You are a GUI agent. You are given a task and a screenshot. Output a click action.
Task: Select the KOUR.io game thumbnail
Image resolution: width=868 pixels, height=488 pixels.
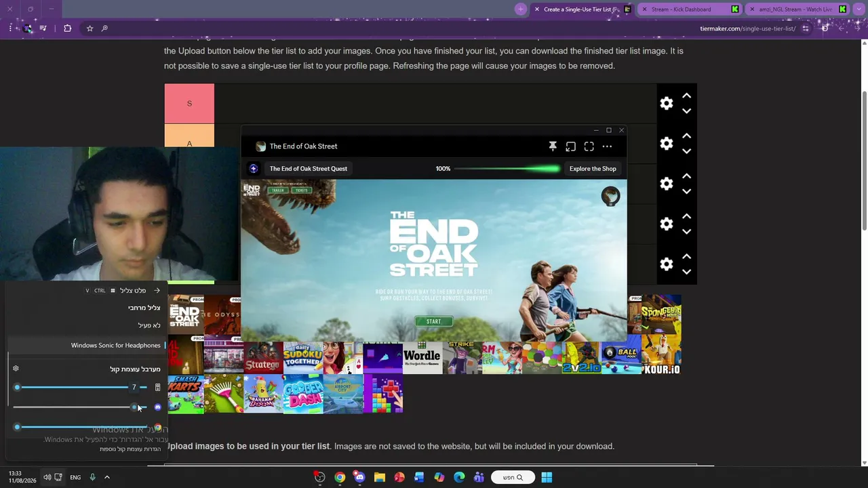tap(661, 355)
